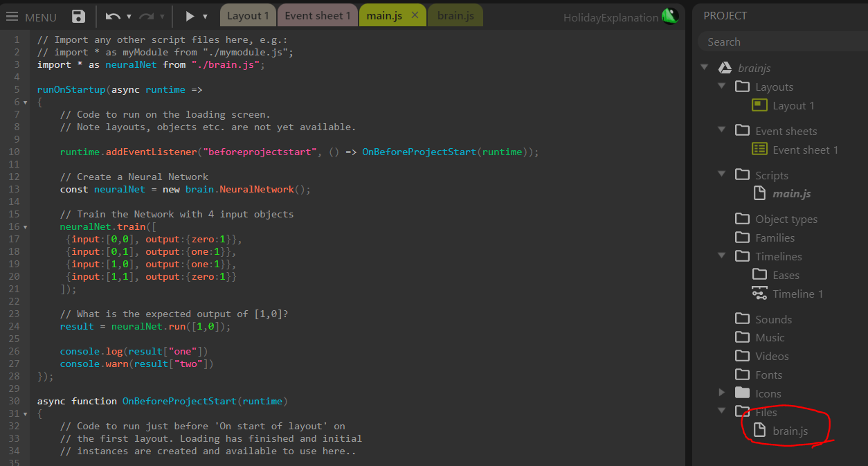Collapse the Scripts folder
Image resolution: width=868 pixels, height=466 pixels.
click(722, 175)
